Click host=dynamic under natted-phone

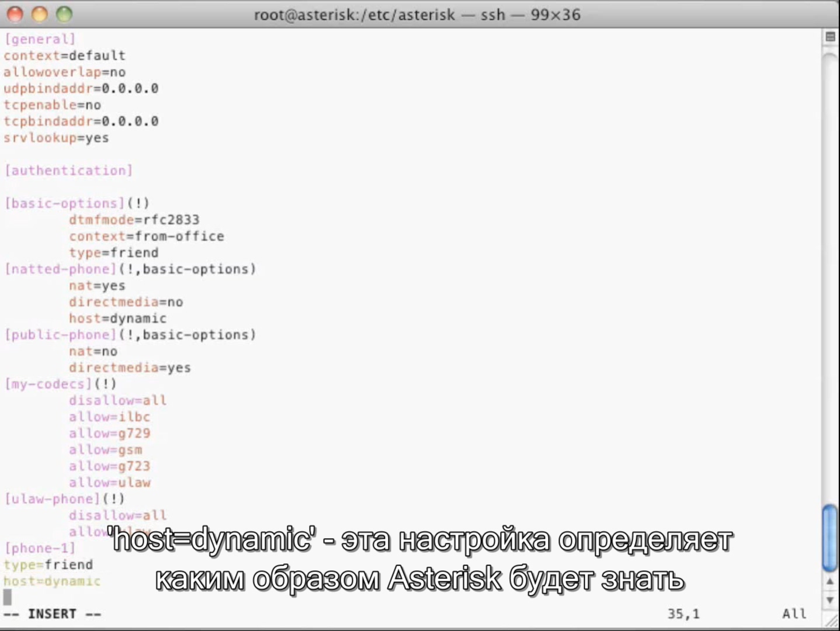118,318
